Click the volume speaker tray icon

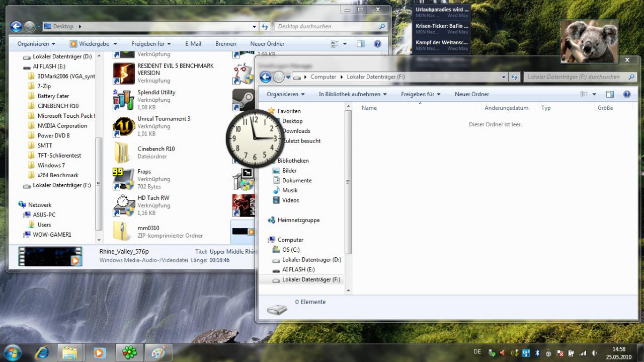click(594, 353)
